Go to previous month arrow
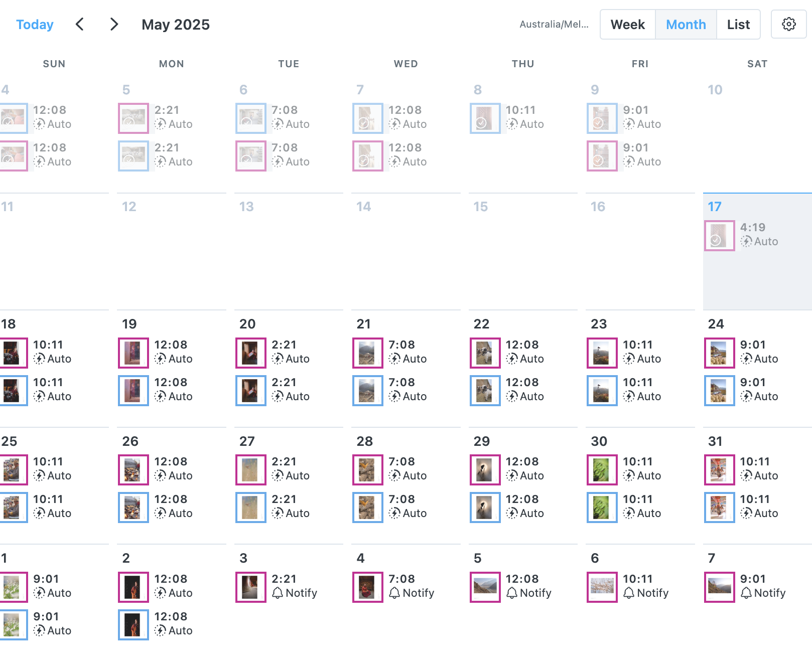 point(80,24)
